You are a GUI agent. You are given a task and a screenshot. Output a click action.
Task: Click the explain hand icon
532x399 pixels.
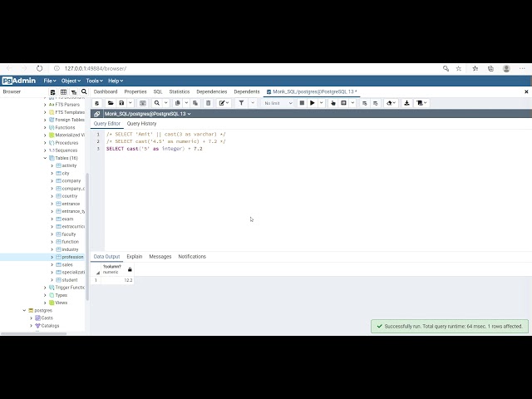click(x=333, y=103)
